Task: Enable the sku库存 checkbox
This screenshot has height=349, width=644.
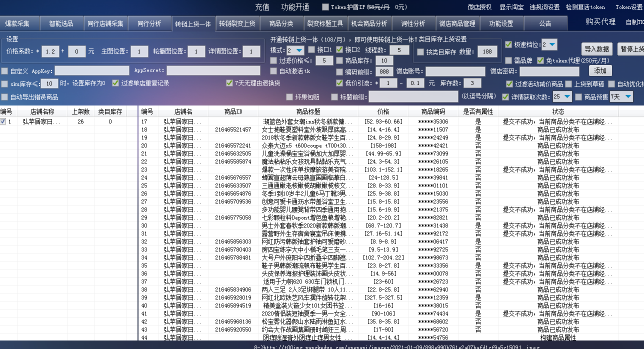Action: 4,83
